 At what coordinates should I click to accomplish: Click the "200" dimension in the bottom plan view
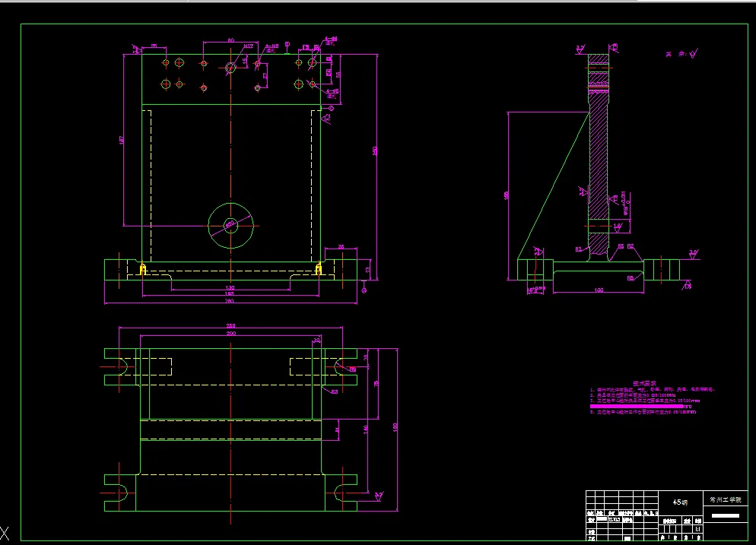coord(231,334)
